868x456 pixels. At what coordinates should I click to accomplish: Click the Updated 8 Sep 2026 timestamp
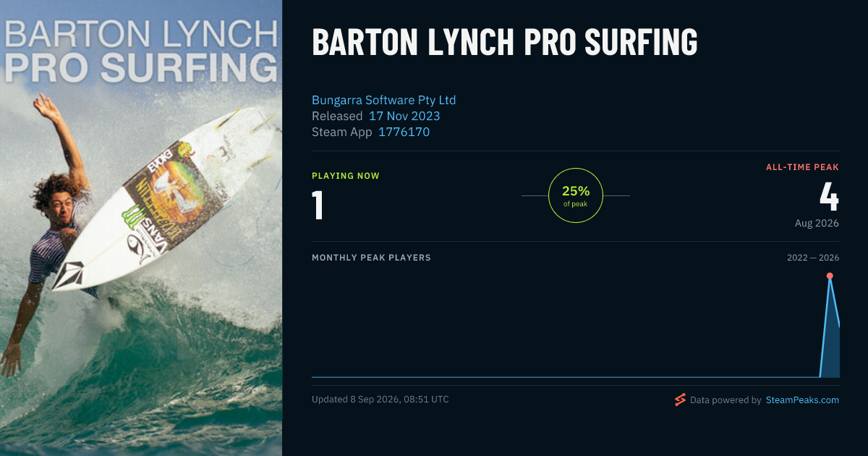380,399
